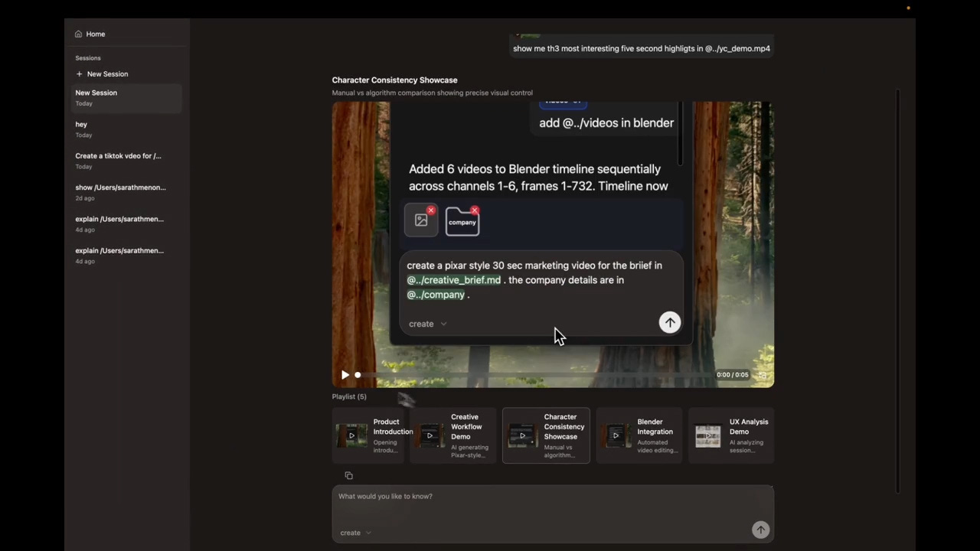Go to Home in the sidebar
This screenshot has width=980, height=551.
(90, 34)
